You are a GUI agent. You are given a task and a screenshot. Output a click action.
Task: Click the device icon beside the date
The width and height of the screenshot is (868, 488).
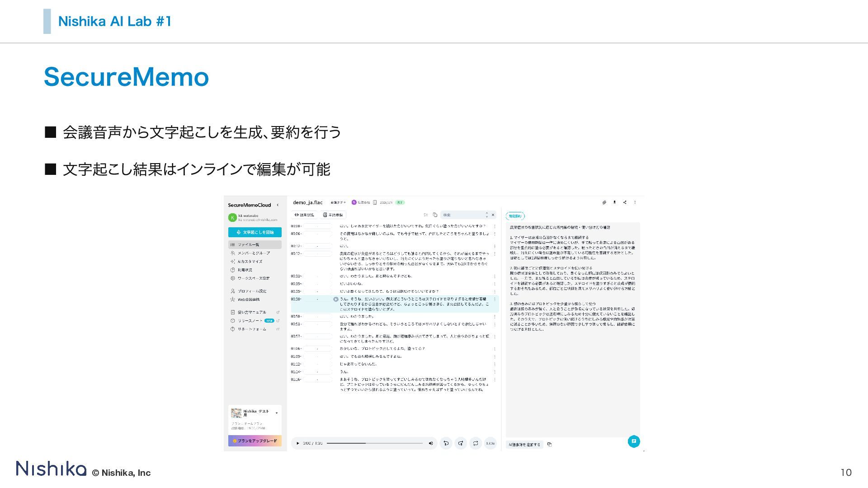[375, 202]
